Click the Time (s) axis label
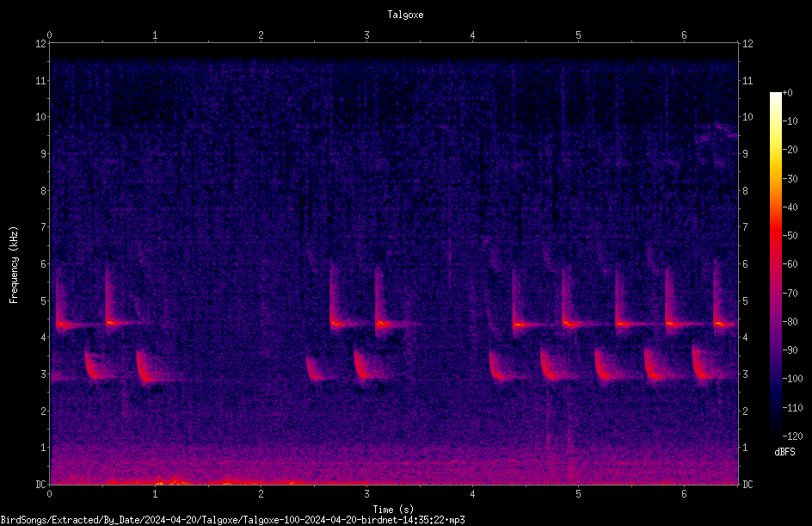 (x=393, y=510)
